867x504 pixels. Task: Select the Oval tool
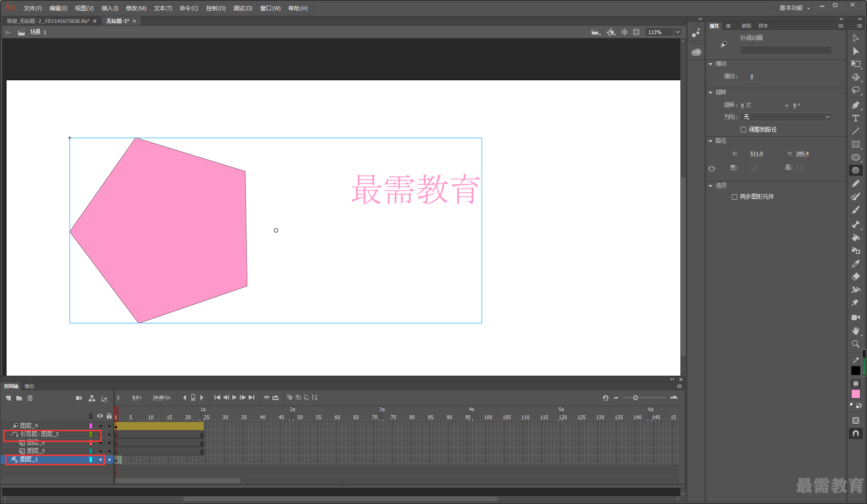[x=855, y=157]
